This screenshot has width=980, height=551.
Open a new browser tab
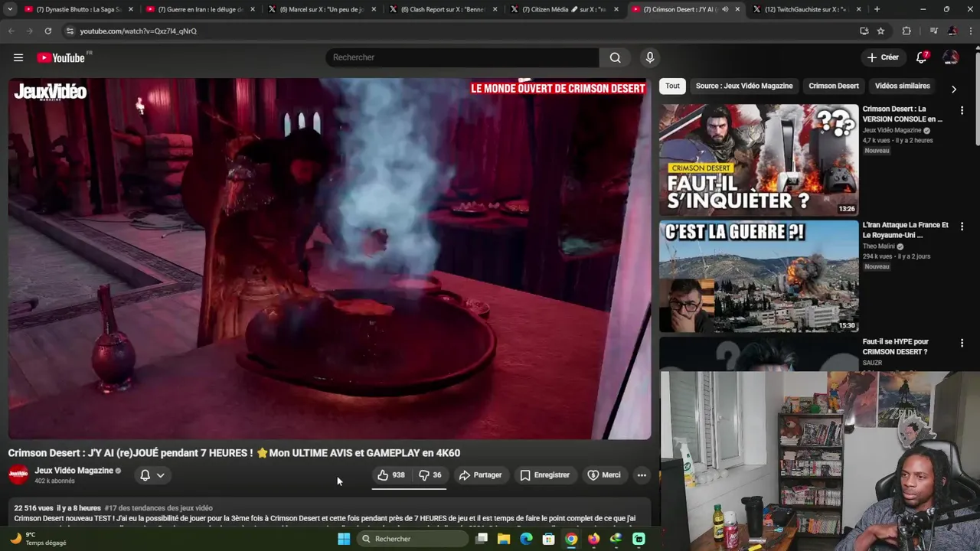(877, 9)
